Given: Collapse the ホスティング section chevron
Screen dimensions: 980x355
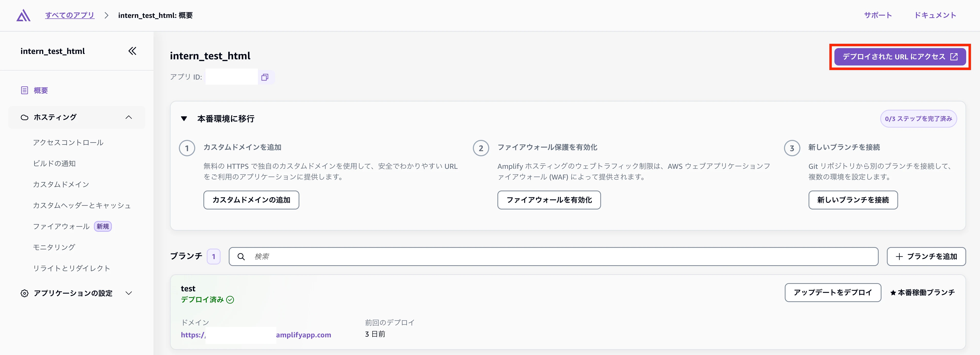Looking at the screenshot, I should point(129,117).
